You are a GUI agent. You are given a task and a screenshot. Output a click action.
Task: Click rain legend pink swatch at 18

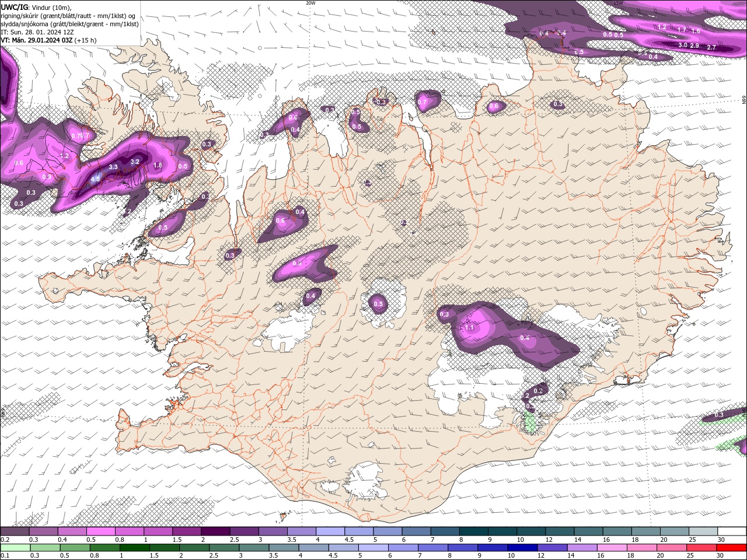(x=641, y=548)
